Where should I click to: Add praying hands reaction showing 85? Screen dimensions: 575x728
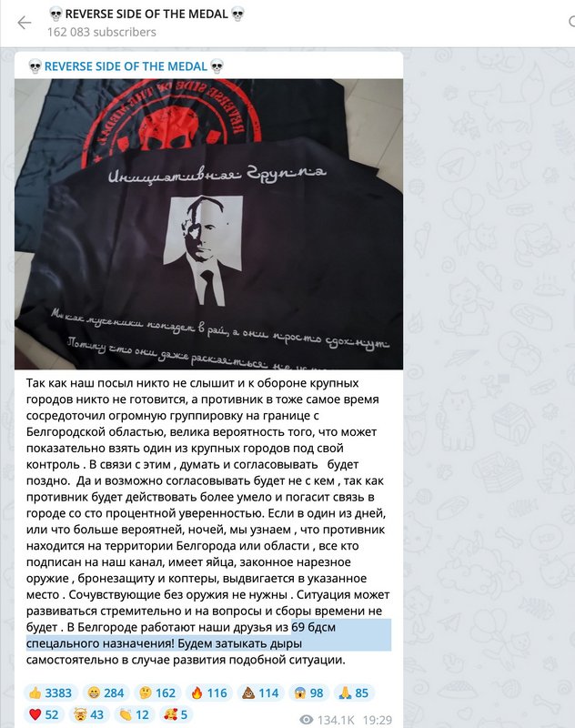pos(354,693)
